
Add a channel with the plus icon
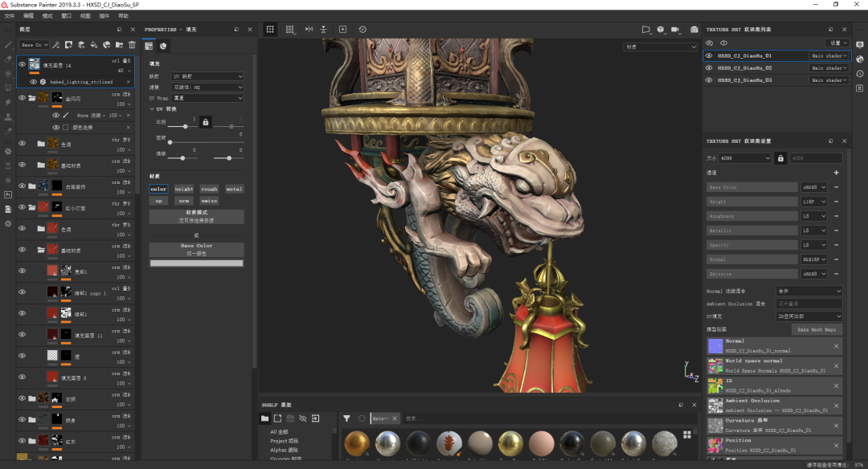(836, 173)
